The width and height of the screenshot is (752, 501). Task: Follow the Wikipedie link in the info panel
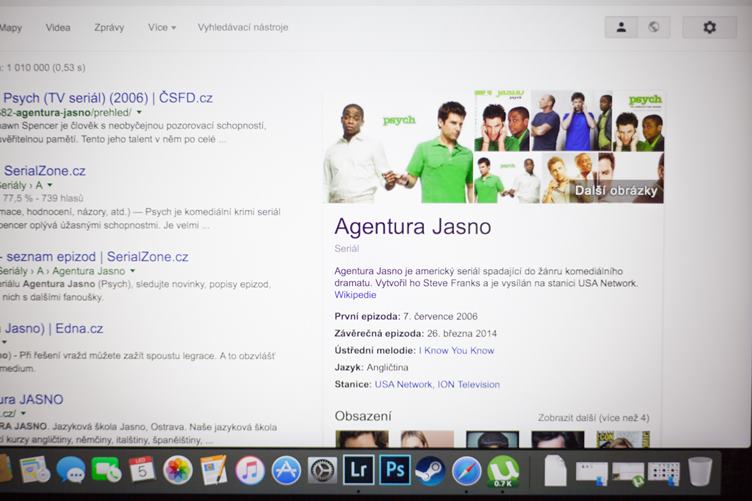click(x=355, y=295)
